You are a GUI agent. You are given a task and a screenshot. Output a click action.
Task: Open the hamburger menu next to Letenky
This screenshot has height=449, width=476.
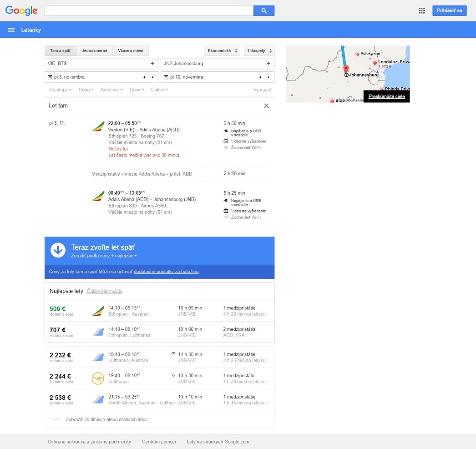(11, 30)
